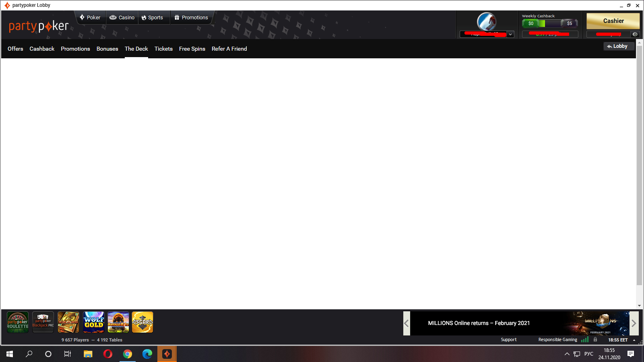Launch the partypoker Blackjack Pro game

[x=43, y=322]
